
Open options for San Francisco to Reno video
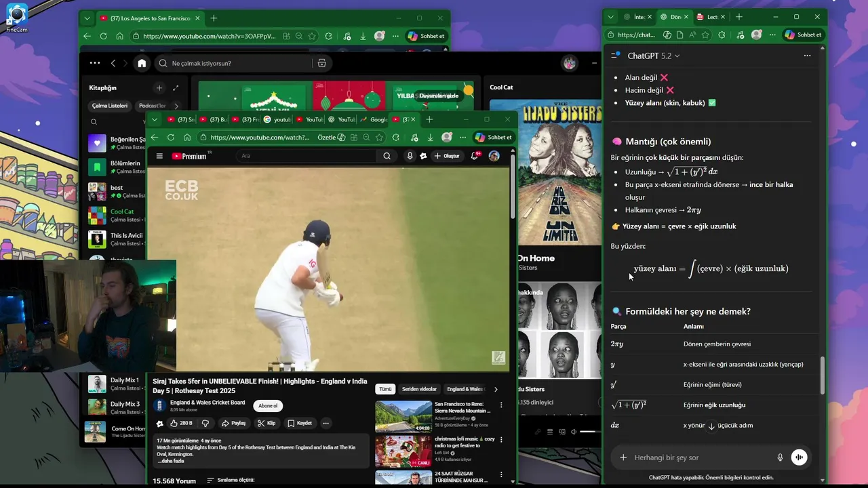pos(501,405)
